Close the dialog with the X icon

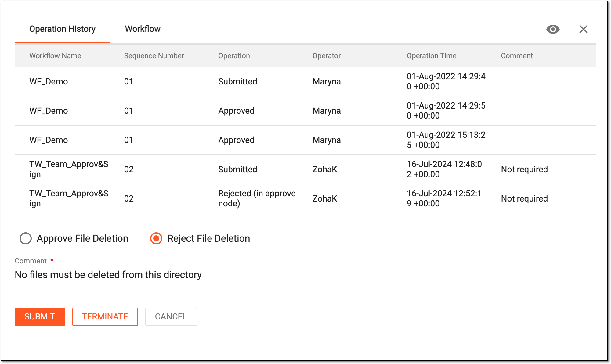(583, 29)
